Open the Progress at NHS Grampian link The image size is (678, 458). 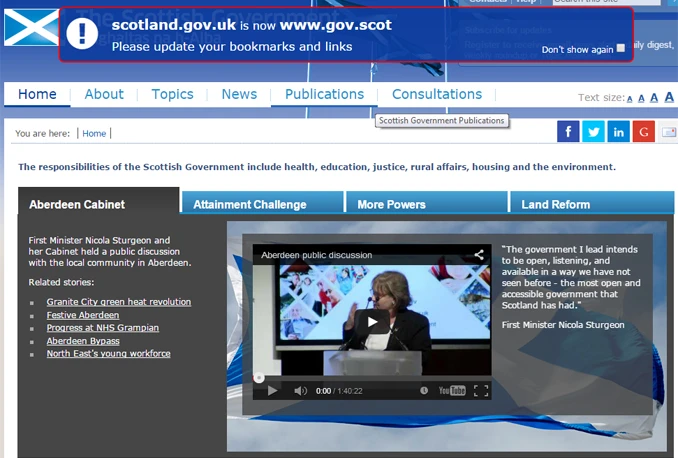click(x=103, y=328)
